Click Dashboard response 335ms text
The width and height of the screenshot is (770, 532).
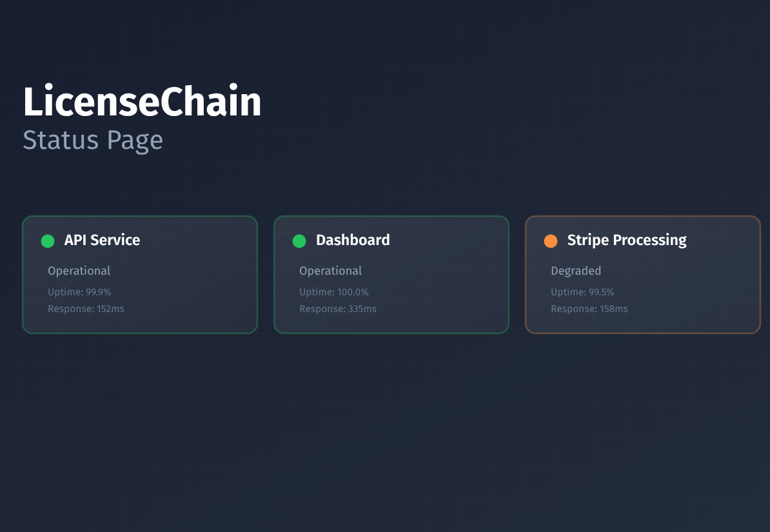(338, 309)
